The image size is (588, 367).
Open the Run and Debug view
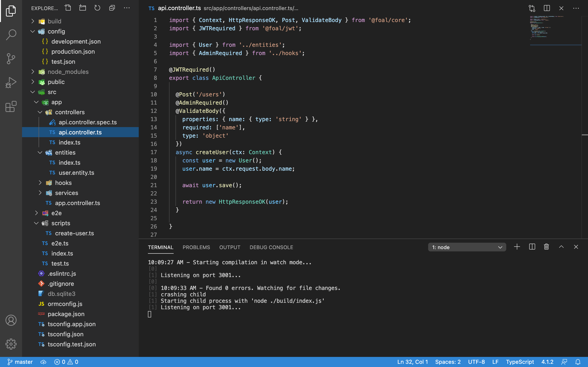click(x=11, y=83)
